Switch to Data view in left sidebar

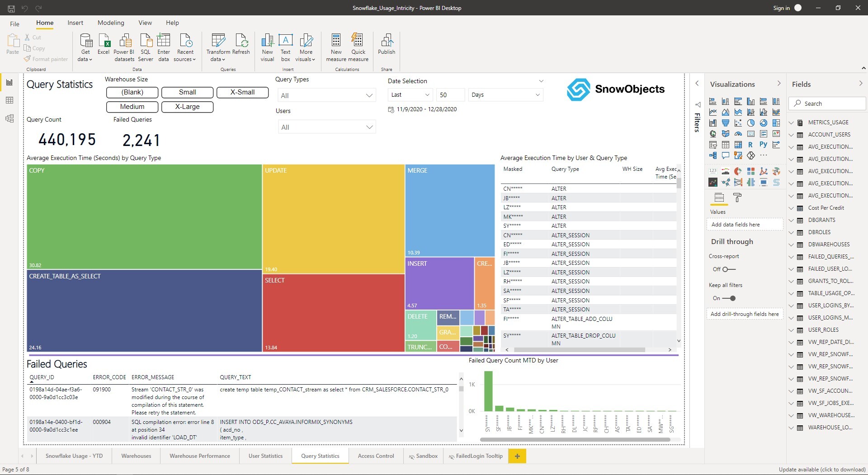(x=9, y=100)
